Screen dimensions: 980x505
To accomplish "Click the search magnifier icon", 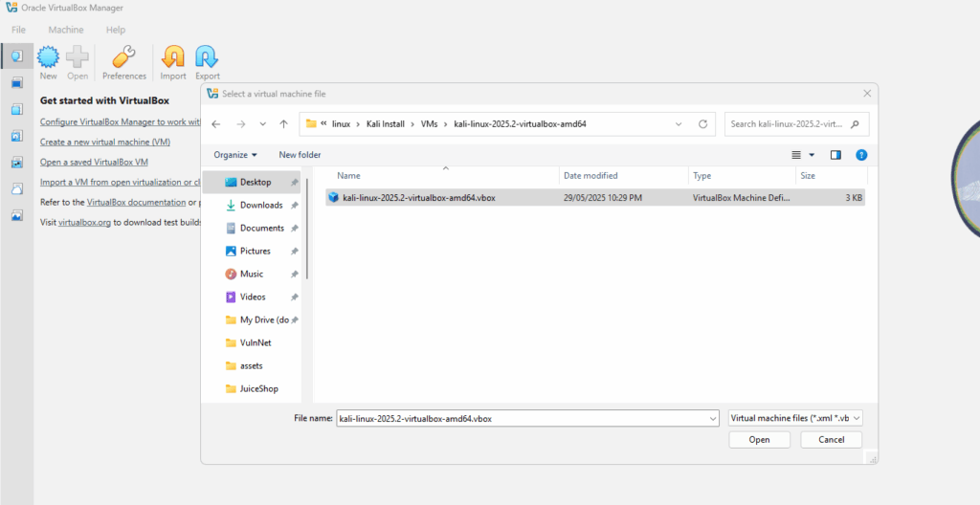I will [x=855, y=123].
